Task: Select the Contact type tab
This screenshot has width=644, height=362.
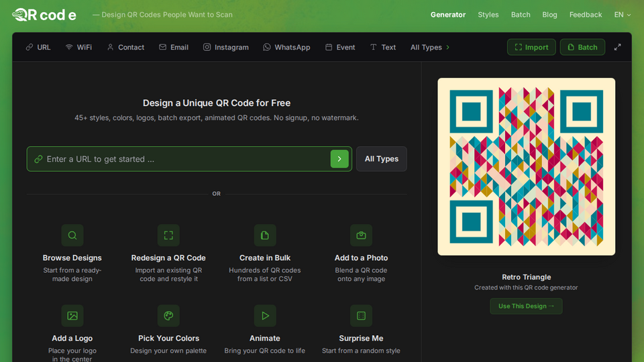Action: (125, 47)
